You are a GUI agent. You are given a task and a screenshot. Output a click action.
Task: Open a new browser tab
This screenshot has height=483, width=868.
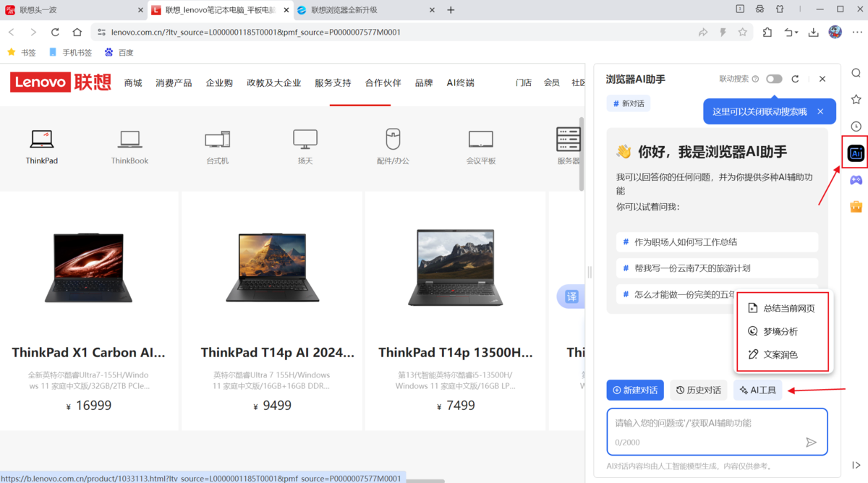pos(451,10)
